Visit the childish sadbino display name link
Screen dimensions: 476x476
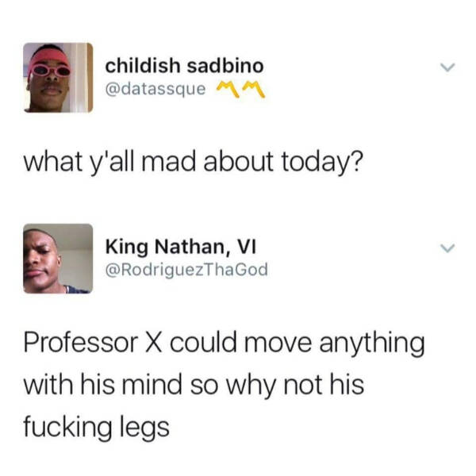[184, 66]
